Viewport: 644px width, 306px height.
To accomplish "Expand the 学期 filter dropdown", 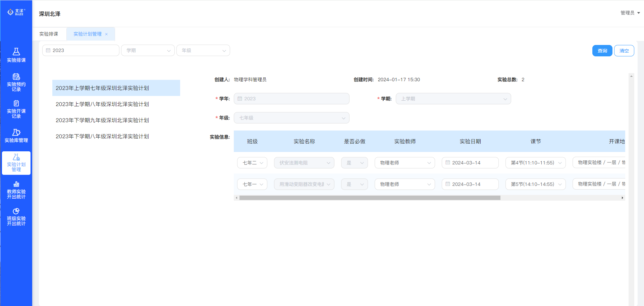I will (148, 50).
